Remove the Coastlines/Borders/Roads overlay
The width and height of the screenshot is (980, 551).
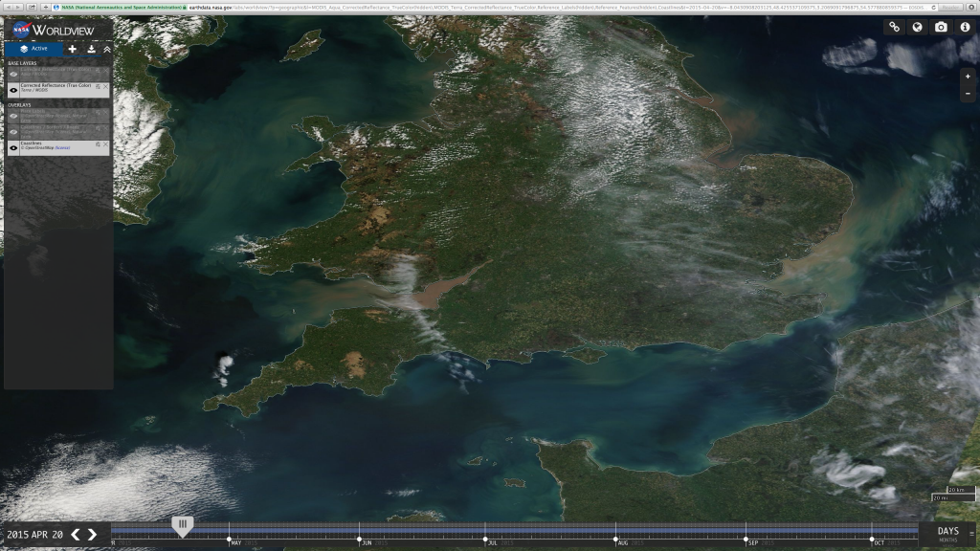[105, 128]
